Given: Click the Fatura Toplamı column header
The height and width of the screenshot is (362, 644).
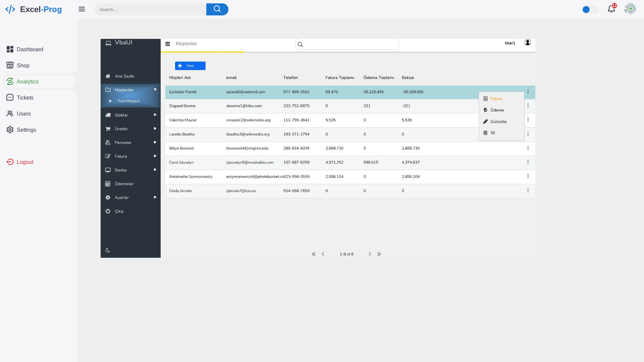Looking at the screenshot, I should click(x=340, y=77).
